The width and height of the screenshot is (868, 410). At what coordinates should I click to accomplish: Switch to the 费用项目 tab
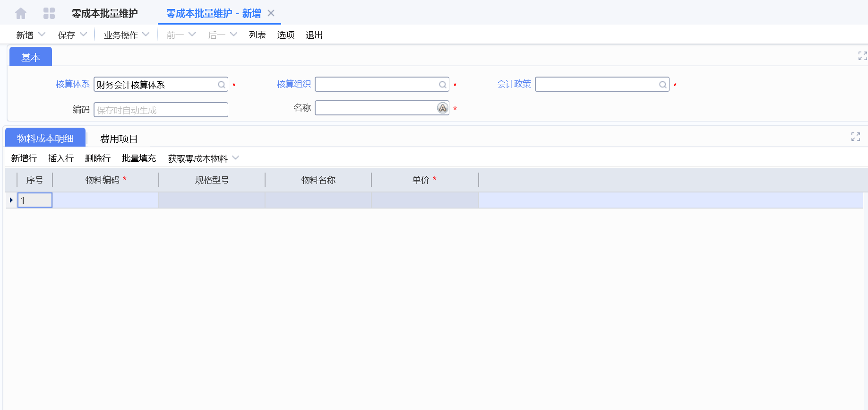tap(119, 139)
